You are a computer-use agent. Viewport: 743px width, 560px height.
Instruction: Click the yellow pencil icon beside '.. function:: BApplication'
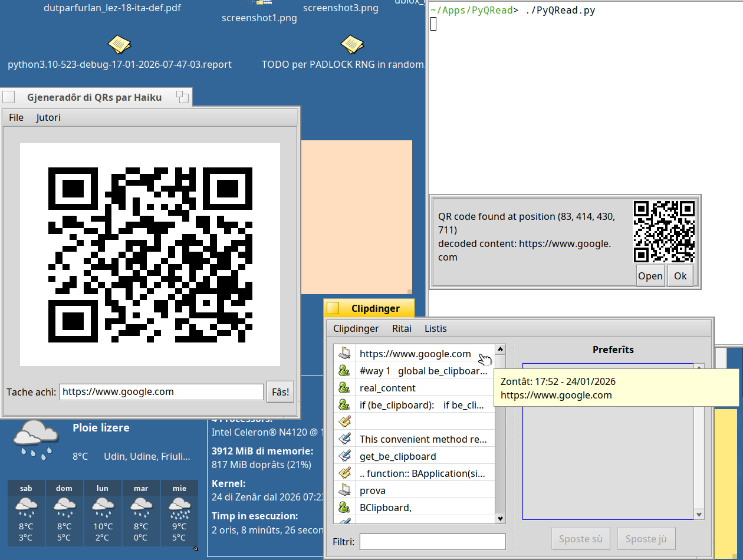345,473
